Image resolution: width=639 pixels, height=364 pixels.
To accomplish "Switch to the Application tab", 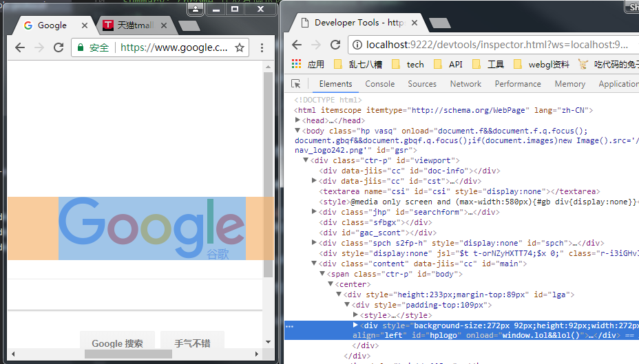I will (618, 84).
